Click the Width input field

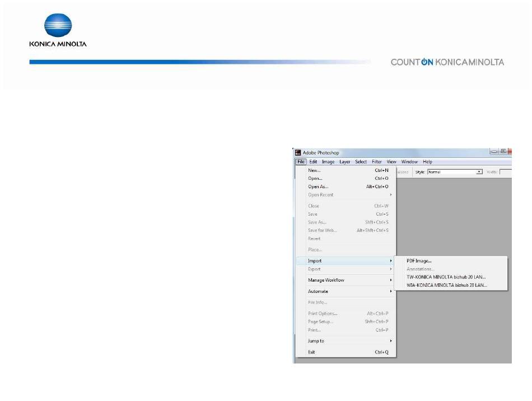pyautogui.click(x=506, y=172)
